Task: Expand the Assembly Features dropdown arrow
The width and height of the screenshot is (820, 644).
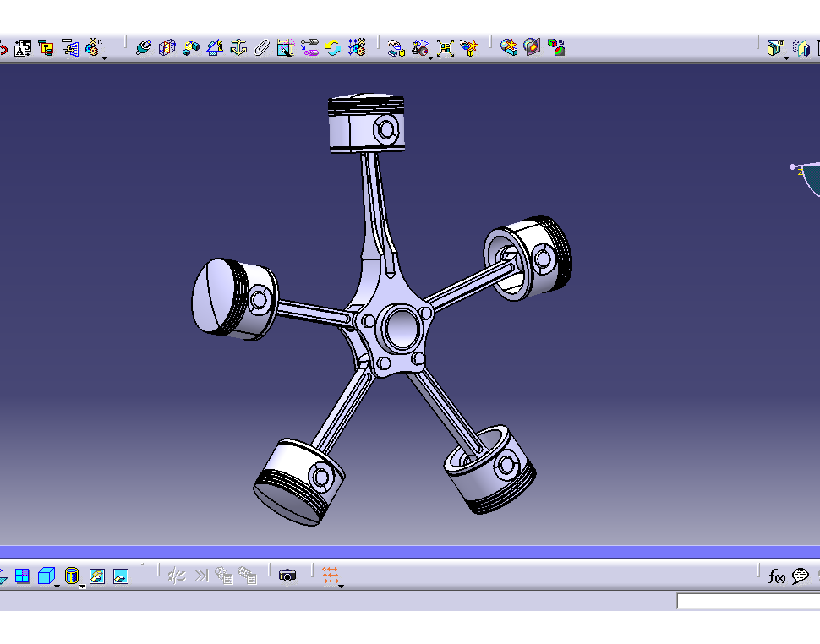Action: click(786, 57)
